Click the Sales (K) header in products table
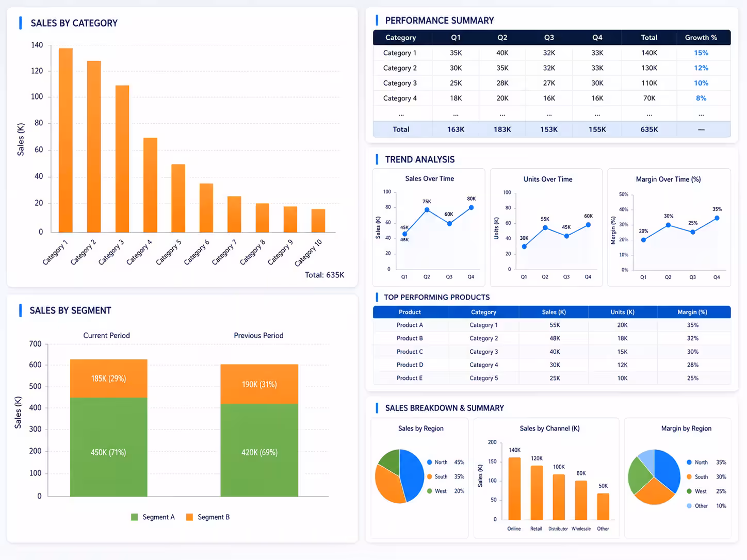747x560 pixels. point(554,312)
